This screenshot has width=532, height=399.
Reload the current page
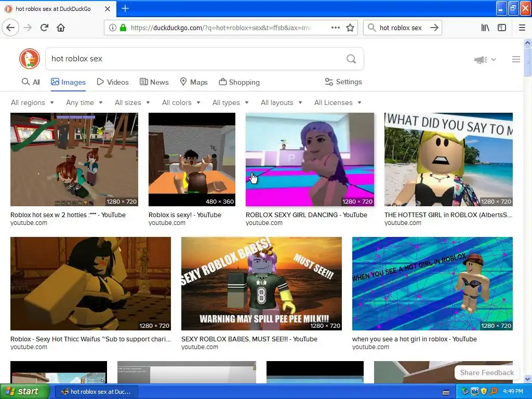[x=45, y=28]
